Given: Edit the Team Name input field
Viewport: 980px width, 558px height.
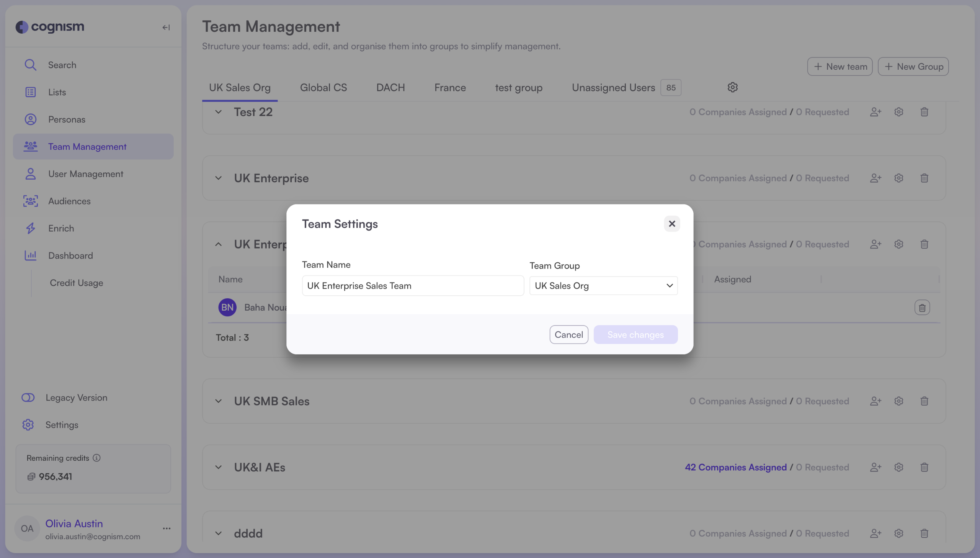Looking at the screenshot, I should [x=412, y=286].
